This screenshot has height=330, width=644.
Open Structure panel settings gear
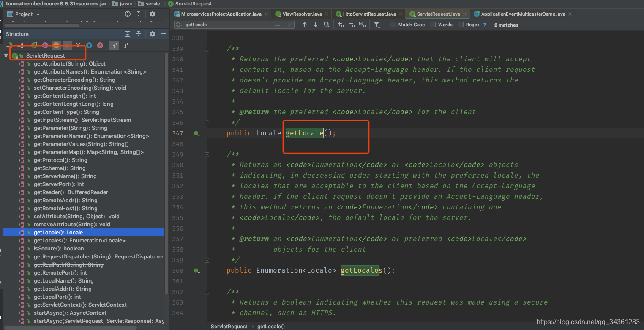point(153,34)
